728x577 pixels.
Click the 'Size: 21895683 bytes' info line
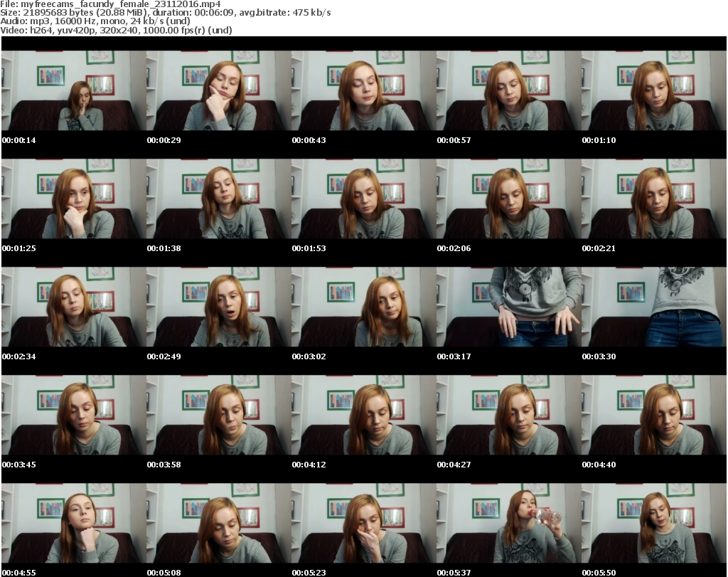(x=166, y=13)
